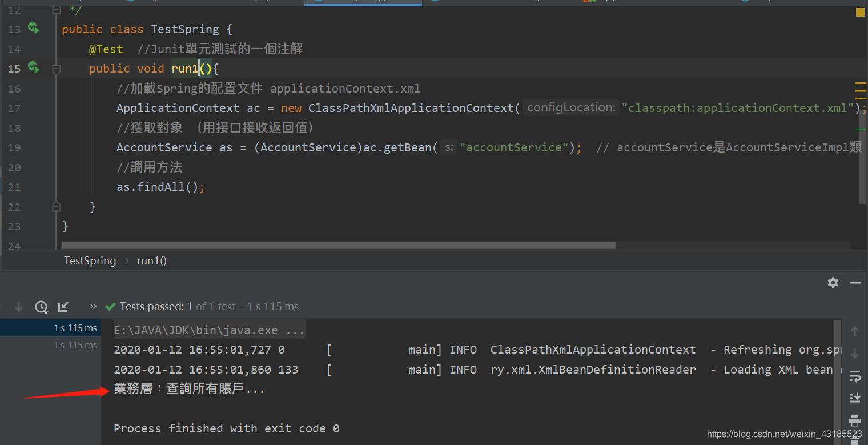The image size is (868, 445).
Task: Click @Test annotation on line 14
Action: click(x=106, y=49)
